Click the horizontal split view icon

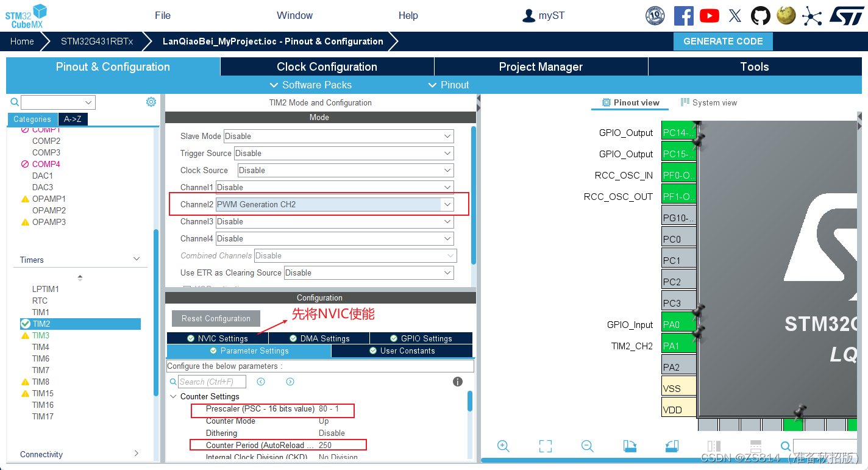[756, 446]
